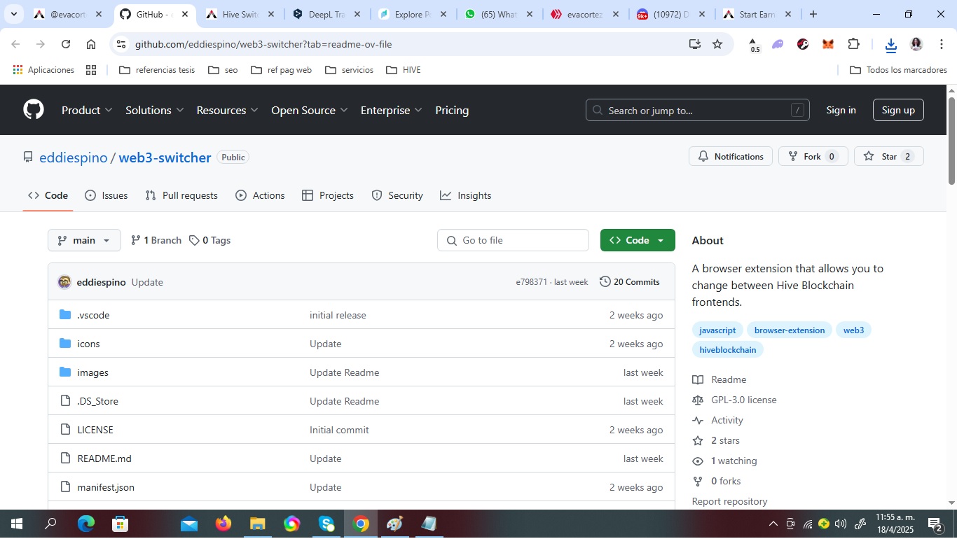Open the Pull requests tab
Image resolution: width=957 pixels, height=560 pixels.
(x=181, y=195)
